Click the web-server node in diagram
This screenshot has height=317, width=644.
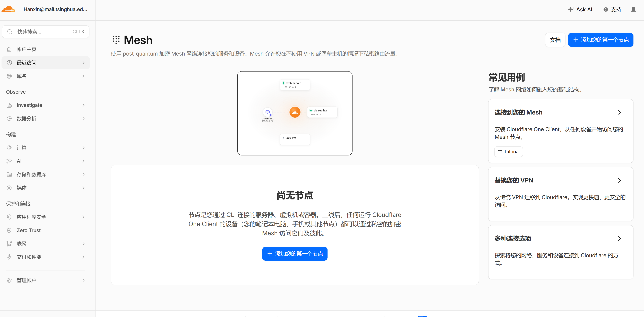295,85
